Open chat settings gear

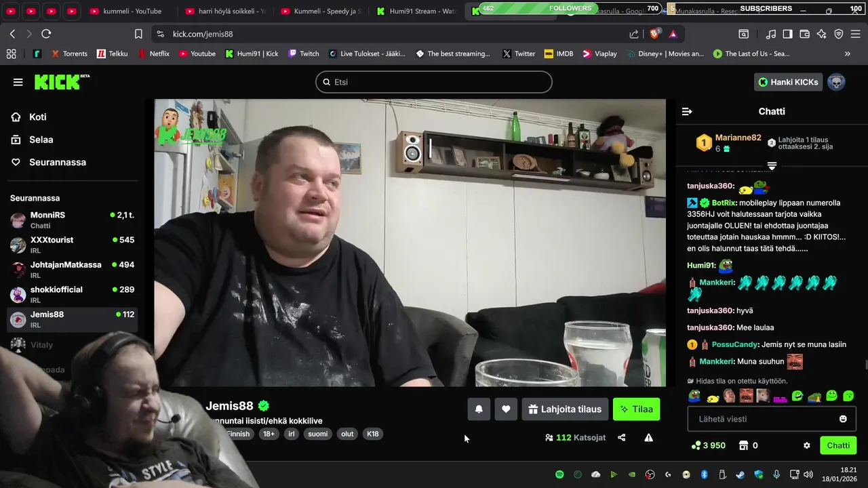coord(806,445)
